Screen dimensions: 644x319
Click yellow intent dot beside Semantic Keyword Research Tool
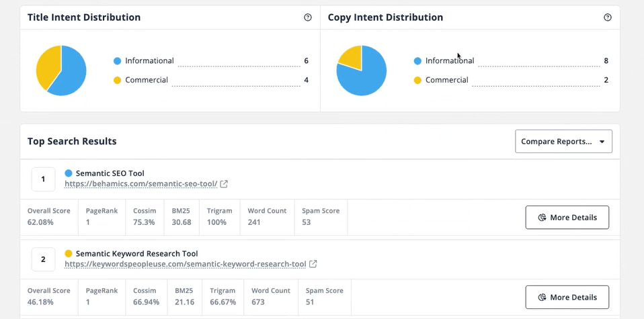coord(69,254)
